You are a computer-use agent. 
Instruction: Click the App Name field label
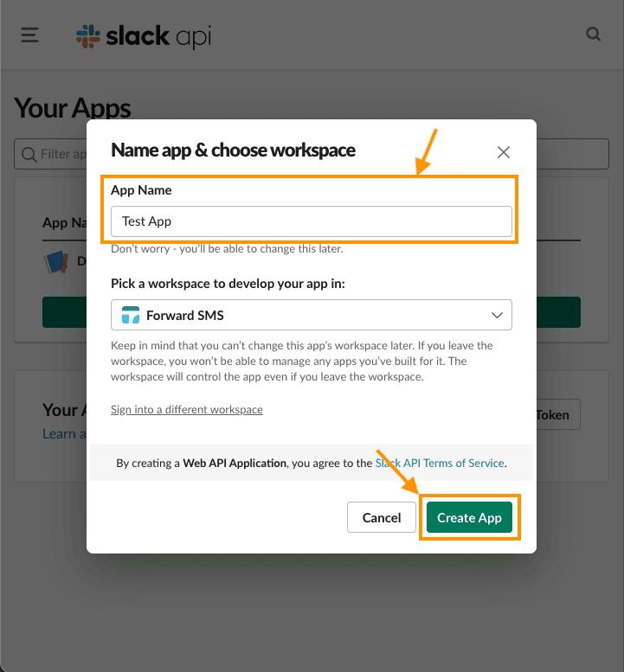click(141, 190)
